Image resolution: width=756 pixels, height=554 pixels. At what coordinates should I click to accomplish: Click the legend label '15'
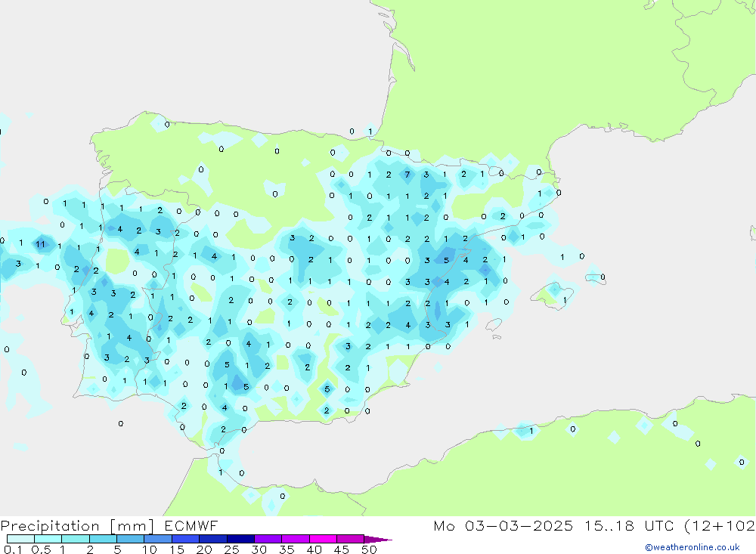pyautogui.click(x=177, y=549)
